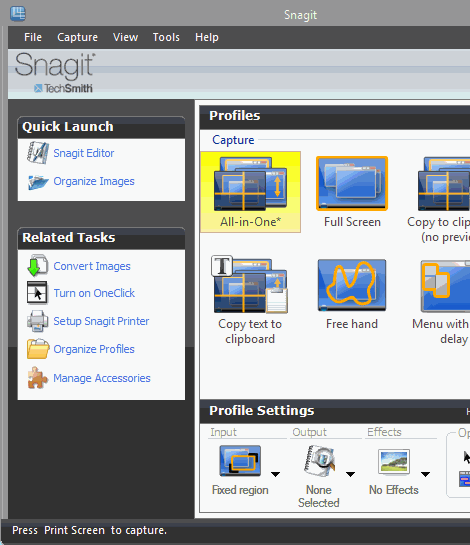Screen dimensions: 470x545
Task: Click the None Selected label
Action: click(x=319, y=496)
